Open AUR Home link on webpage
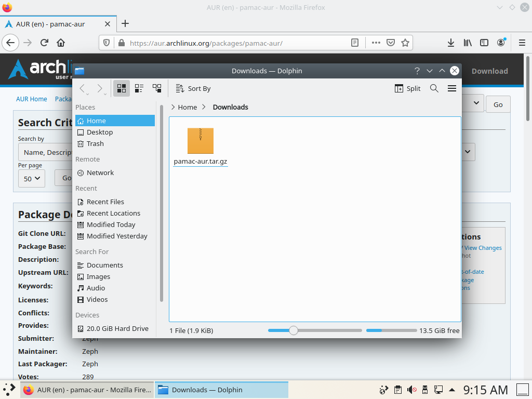 tap(32, 99)
